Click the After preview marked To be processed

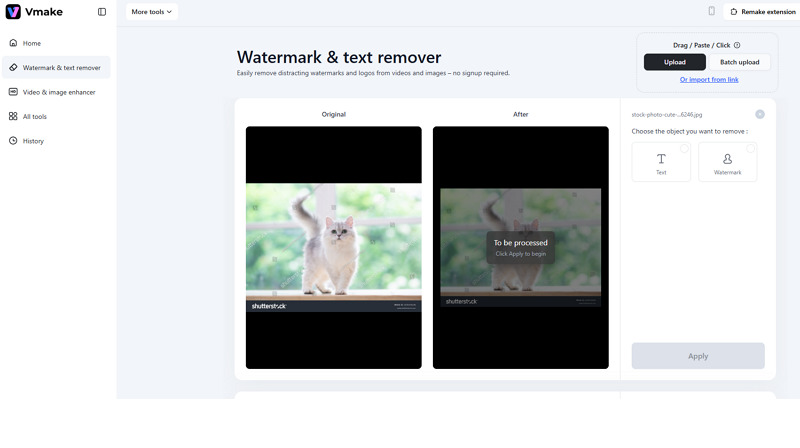[x=520, y=247]
